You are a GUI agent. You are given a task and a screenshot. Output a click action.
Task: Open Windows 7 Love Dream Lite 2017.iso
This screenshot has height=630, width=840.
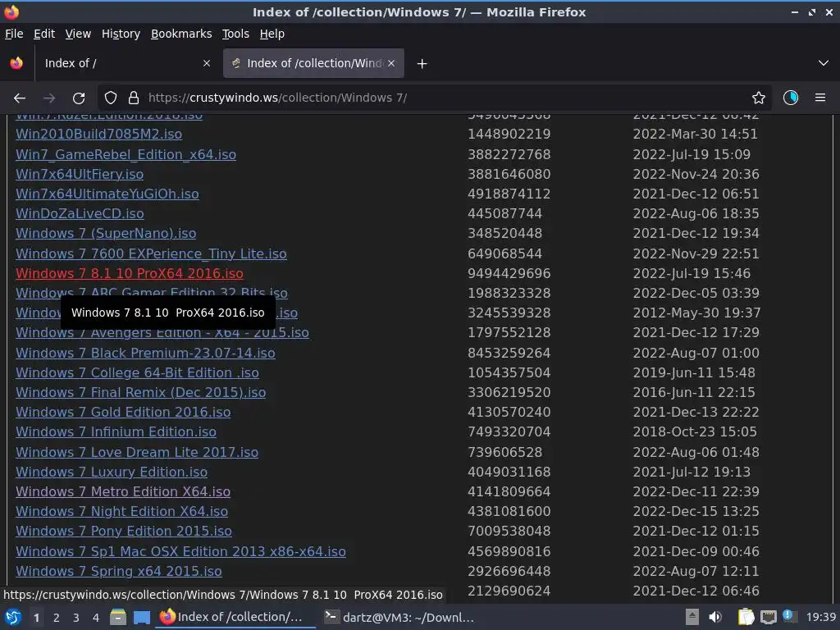click(x=137, y=452)
